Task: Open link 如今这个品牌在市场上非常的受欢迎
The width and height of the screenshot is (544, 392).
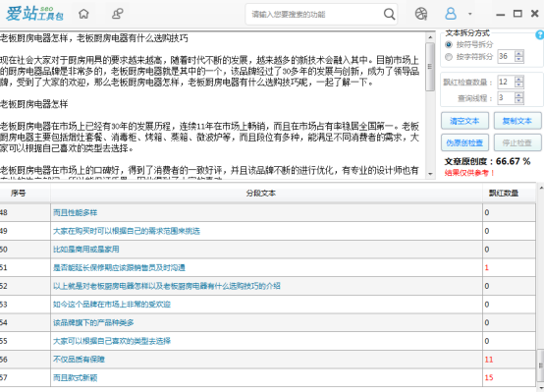Action: coord(111,305)
